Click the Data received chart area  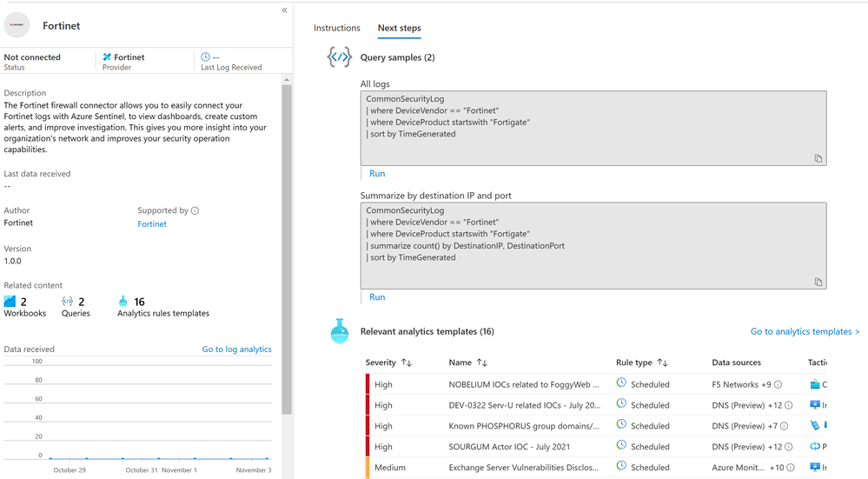point(138,413)
